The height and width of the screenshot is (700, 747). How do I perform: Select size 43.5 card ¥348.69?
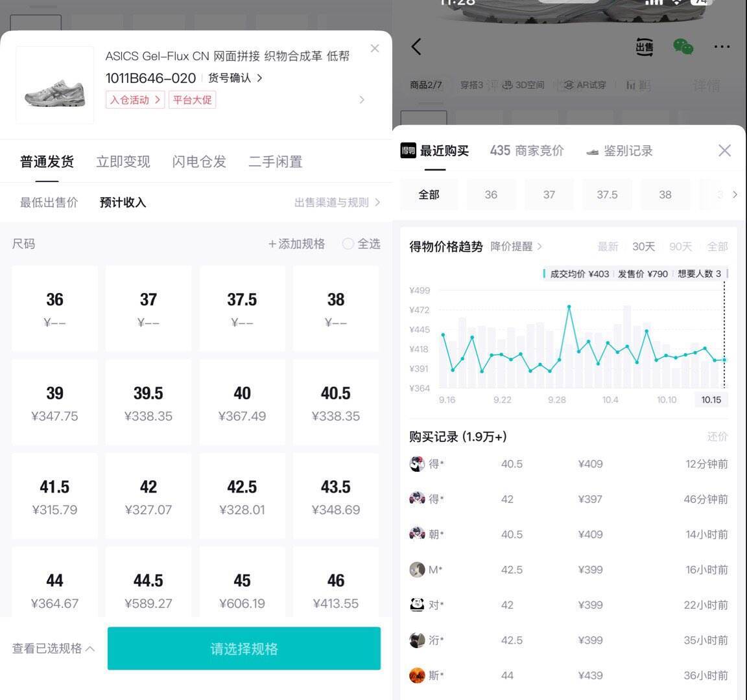(x=336, y=496)
